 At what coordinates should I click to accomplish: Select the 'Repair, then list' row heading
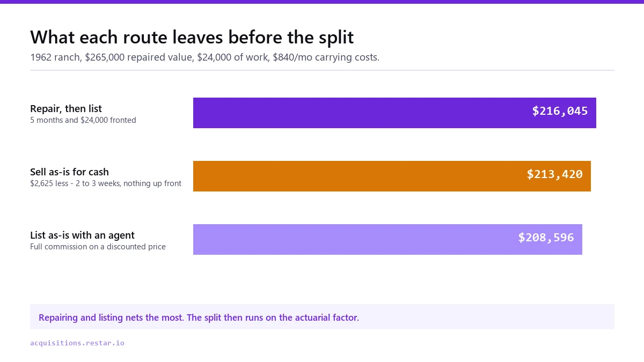(x=66, y=109)
